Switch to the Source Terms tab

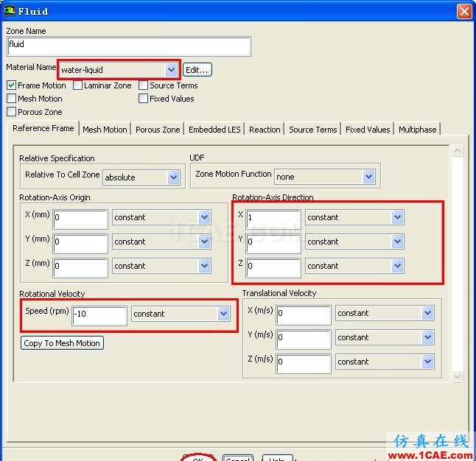[x=313, y=130]
